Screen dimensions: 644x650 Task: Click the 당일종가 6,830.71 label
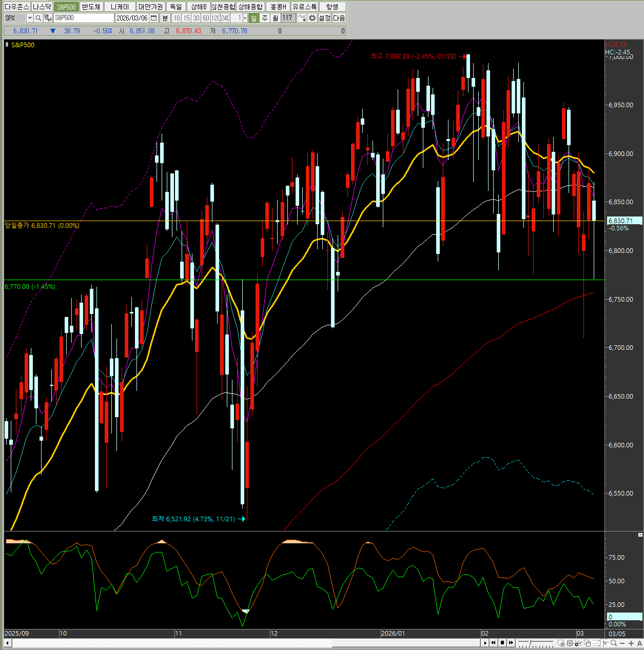[x=42, y=225]
